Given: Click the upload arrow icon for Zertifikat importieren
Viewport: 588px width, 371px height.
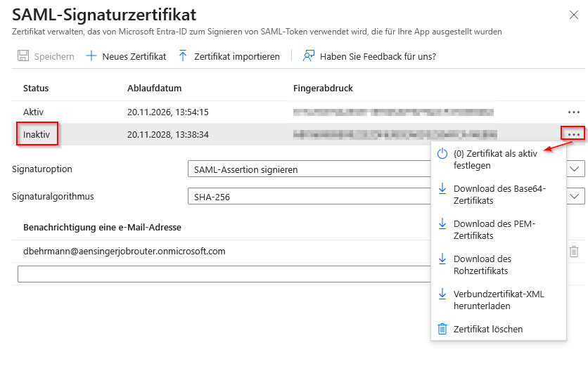Looking at the screenshot, I should [183, 56].
